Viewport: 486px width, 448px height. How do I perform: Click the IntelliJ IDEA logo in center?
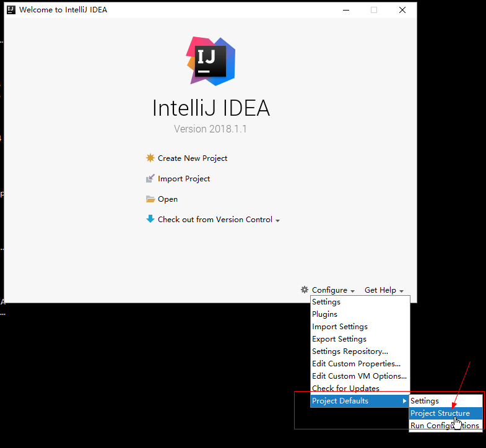tap(210, 60)
